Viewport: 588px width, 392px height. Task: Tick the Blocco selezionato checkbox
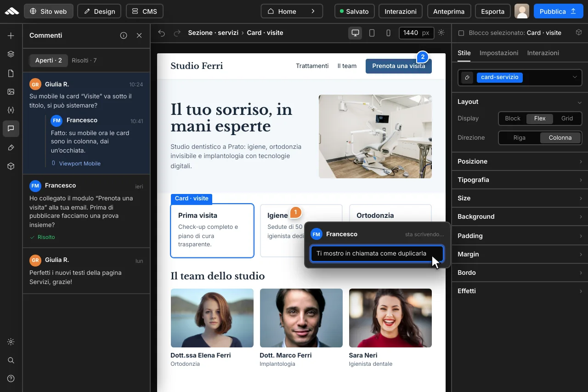click(462, 33)
